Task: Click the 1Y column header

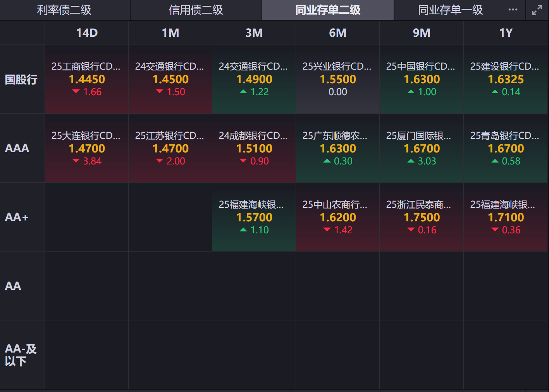Action: point(506,33)
